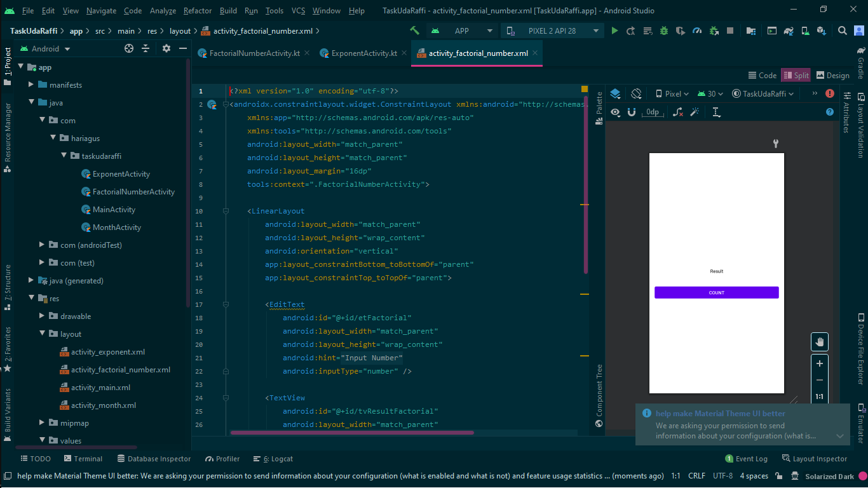
Task: Run the app with the green play icon
Action: point(615,30)
